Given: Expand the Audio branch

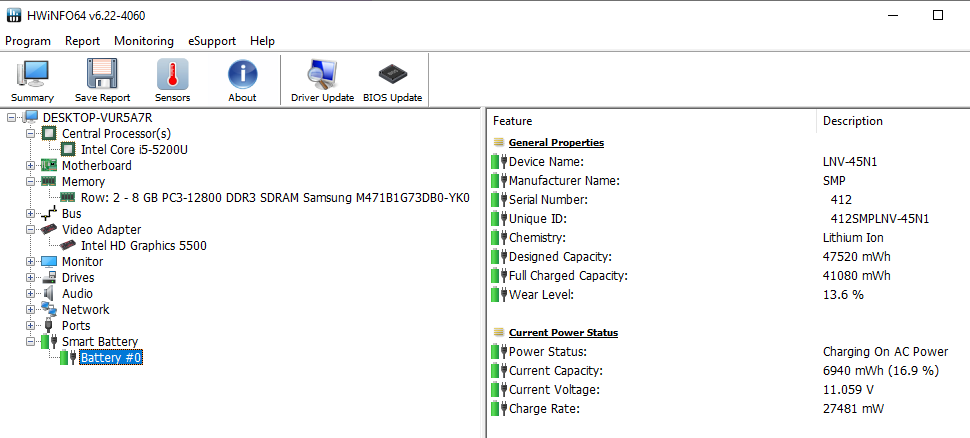Looking at the screenshot, I should (x=30, y=294).
